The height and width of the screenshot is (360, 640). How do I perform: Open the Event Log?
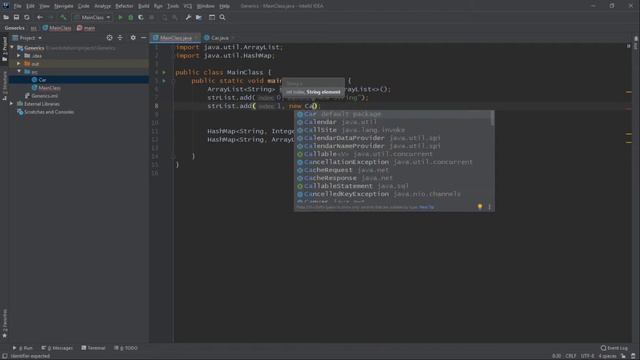click(614, 348)
